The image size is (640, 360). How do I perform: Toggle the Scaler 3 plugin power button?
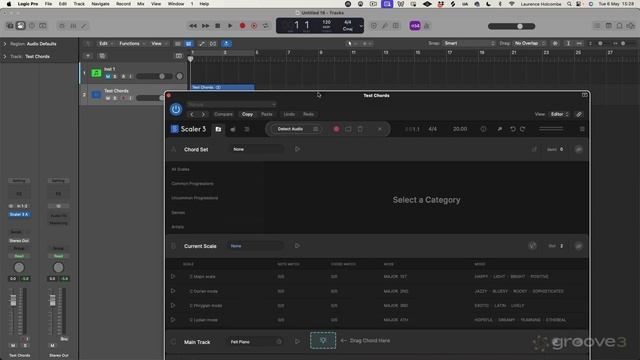point(176,109)
